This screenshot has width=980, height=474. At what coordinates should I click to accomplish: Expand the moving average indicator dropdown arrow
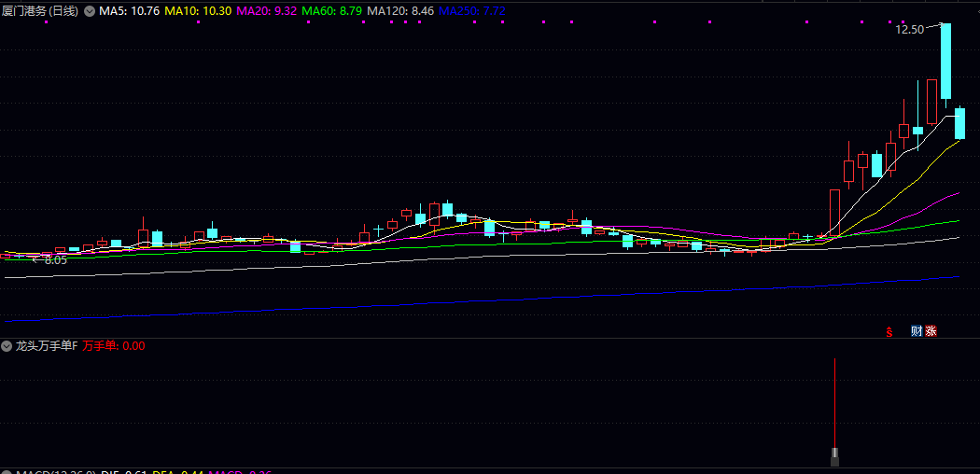90,11
